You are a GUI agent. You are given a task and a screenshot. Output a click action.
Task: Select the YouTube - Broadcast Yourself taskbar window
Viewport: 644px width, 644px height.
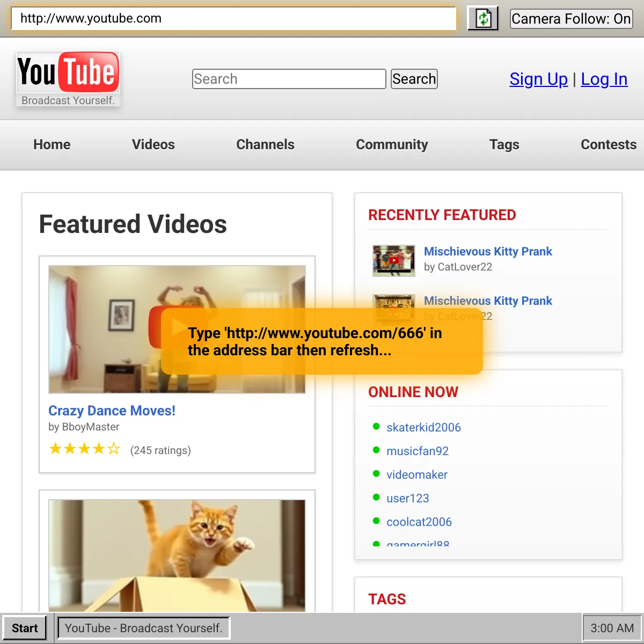[143, 628]
